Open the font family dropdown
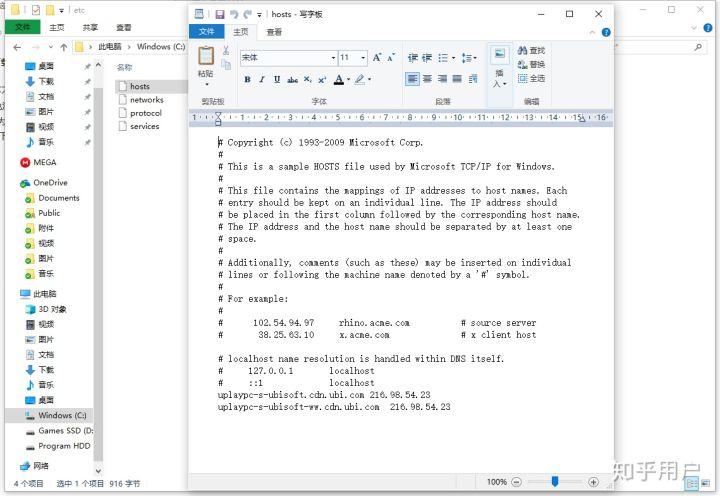 [x=333, y=58]
